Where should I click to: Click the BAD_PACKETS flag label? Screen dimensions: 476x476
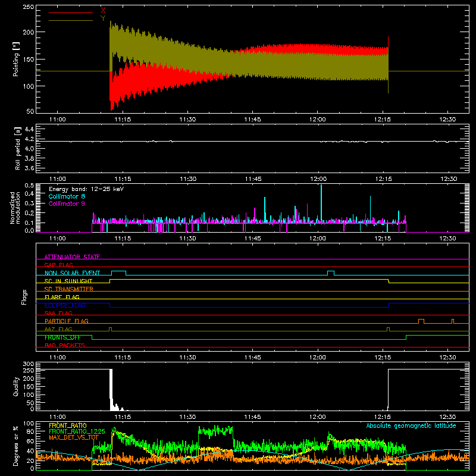click(65, 346)
